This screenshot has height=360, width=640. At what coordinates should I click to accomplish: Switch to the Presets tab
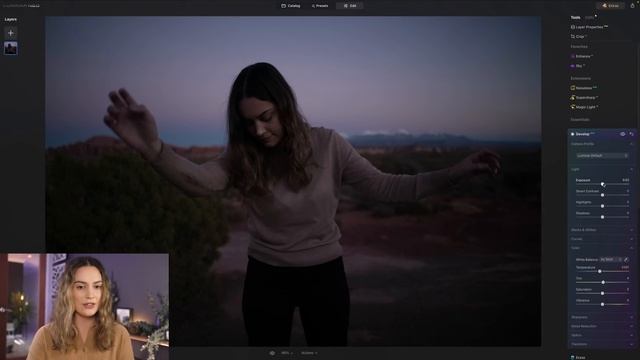[x=320, y=6]
